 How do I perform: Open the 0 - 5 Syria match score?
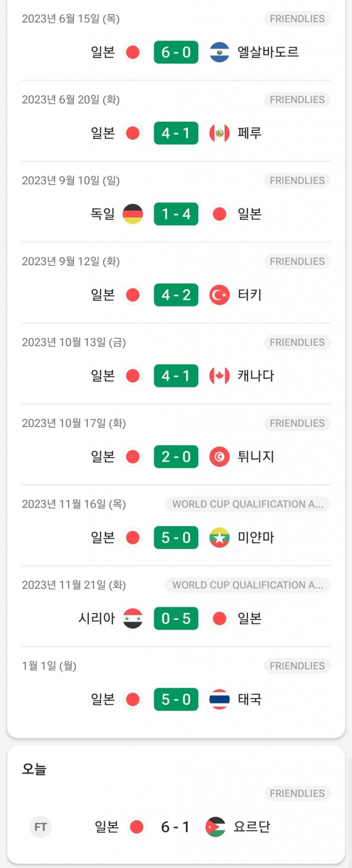pyautogui.click(x=176, y=618)
